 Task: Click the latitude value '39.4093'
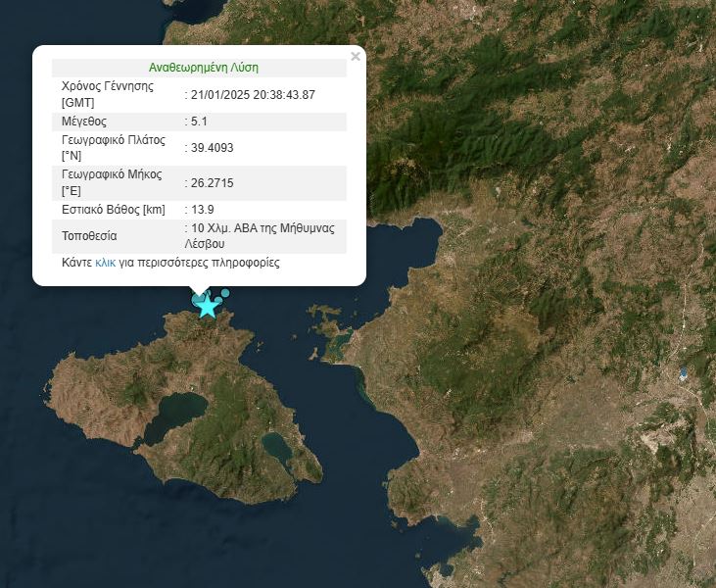pyautogui.click(x=213, y=148)
